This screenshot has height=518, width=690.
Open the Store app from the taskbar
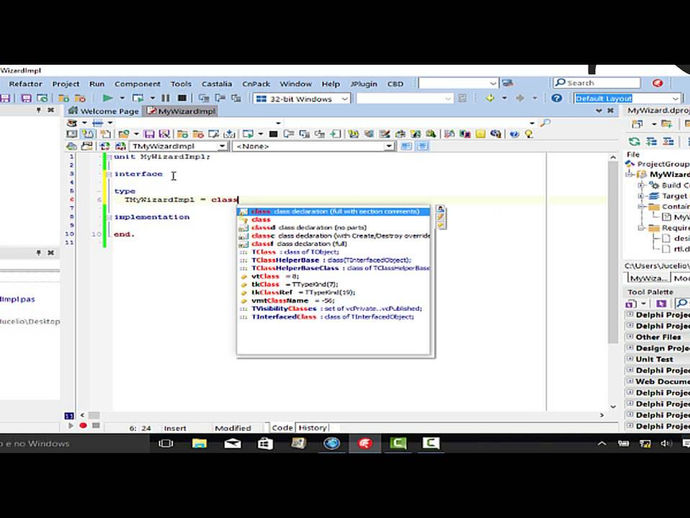pyautogui.click(x=265, y=443)
